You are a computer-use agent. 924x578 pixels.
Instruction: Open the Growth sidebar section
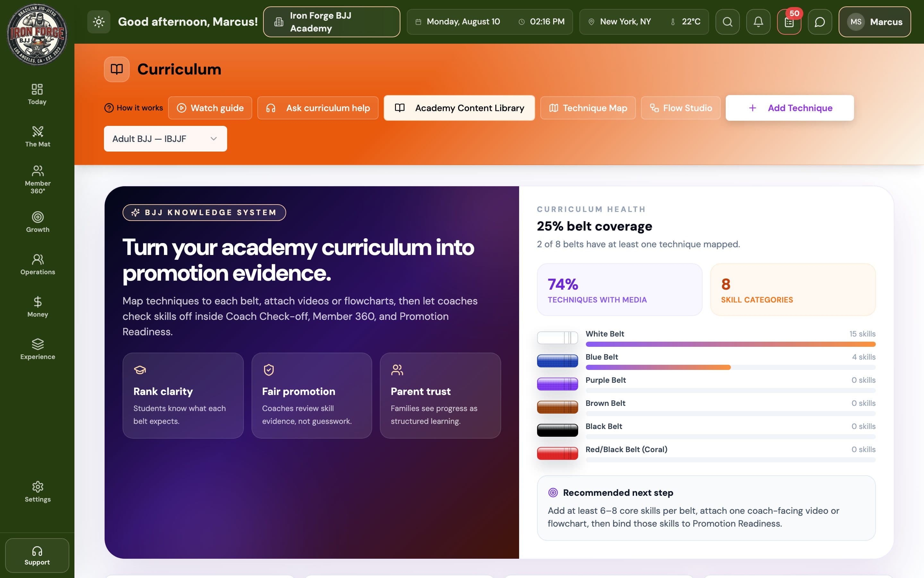(x=37, y=222)
